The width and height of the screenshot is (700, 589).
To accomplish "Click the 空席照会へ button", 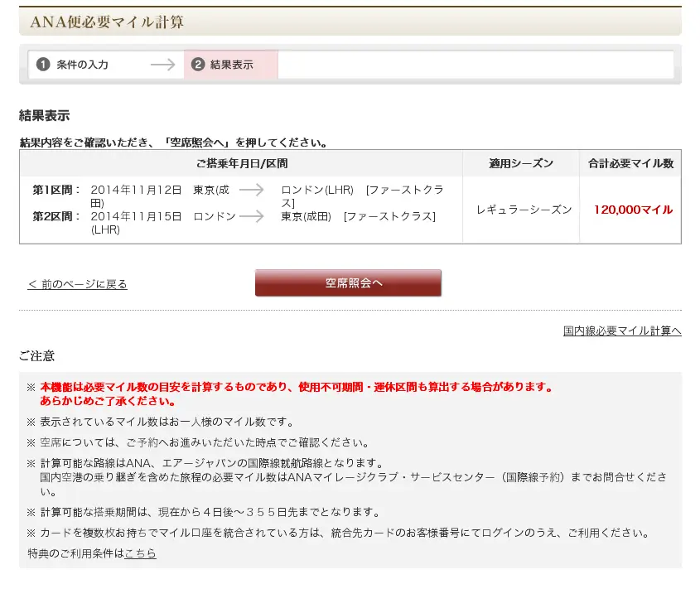I will [348, 283].
